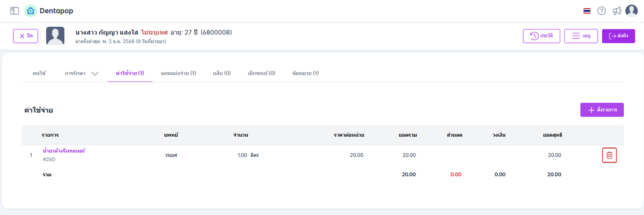Open the help question mark icon

(x=602, y=11)
